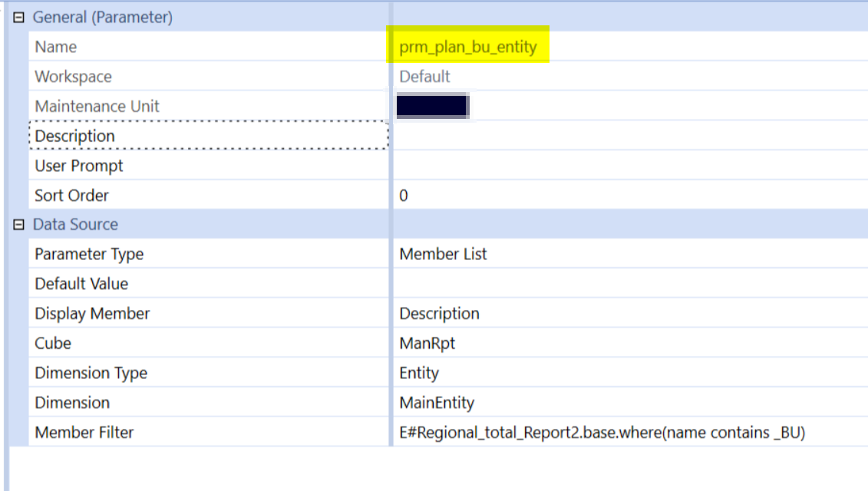This screenshot has height=491, width=868.
Task: Select the Member Filter row label
Action: (x=76, y=432)
